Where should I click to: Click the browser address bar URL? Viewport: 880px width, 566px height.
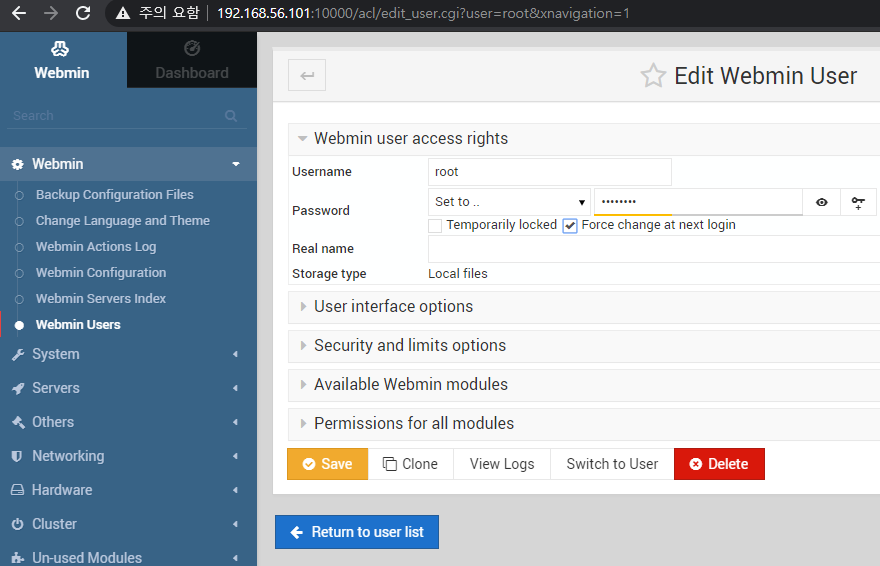click(x=423, y=13)
